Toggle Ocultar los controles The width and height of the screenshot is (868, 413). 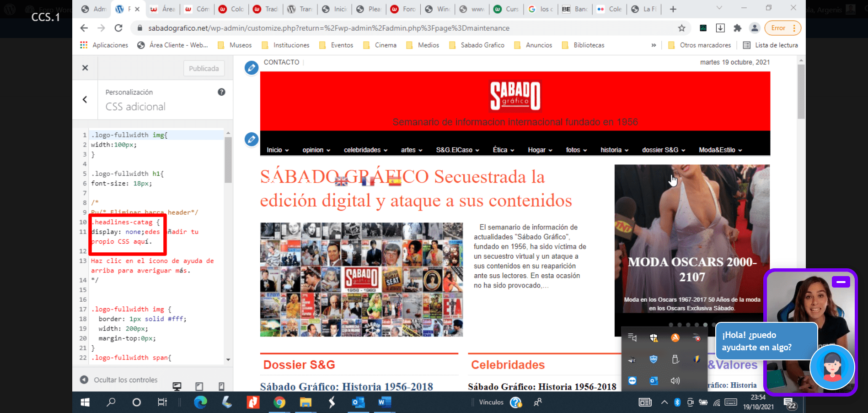click(119, 380)
